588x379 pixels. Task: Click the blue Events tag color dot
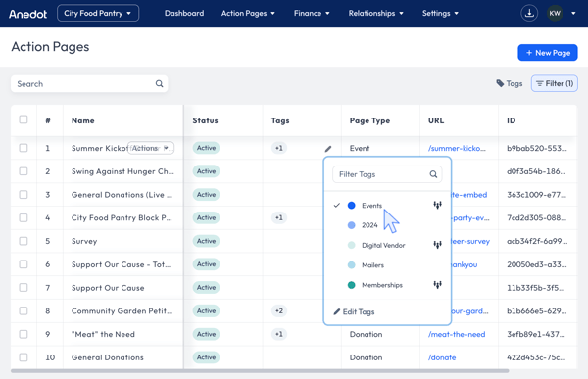click(x=352, y=205)
